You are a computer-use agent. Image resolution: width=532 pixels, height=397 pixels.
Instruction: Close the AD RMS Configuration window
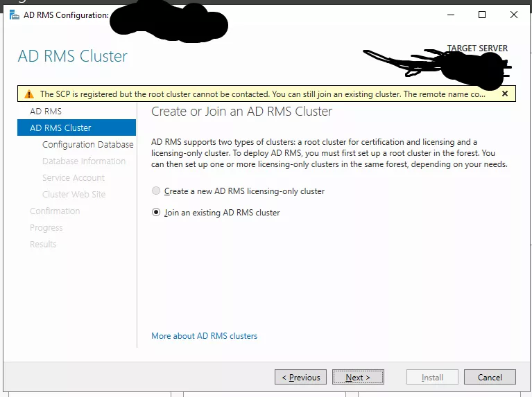pos(514,15)
